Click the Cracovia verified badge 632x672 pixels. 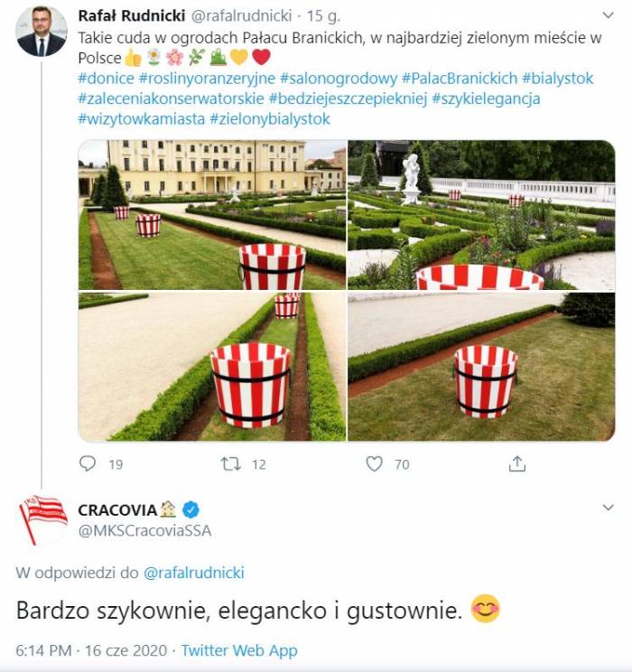[191, 509]
